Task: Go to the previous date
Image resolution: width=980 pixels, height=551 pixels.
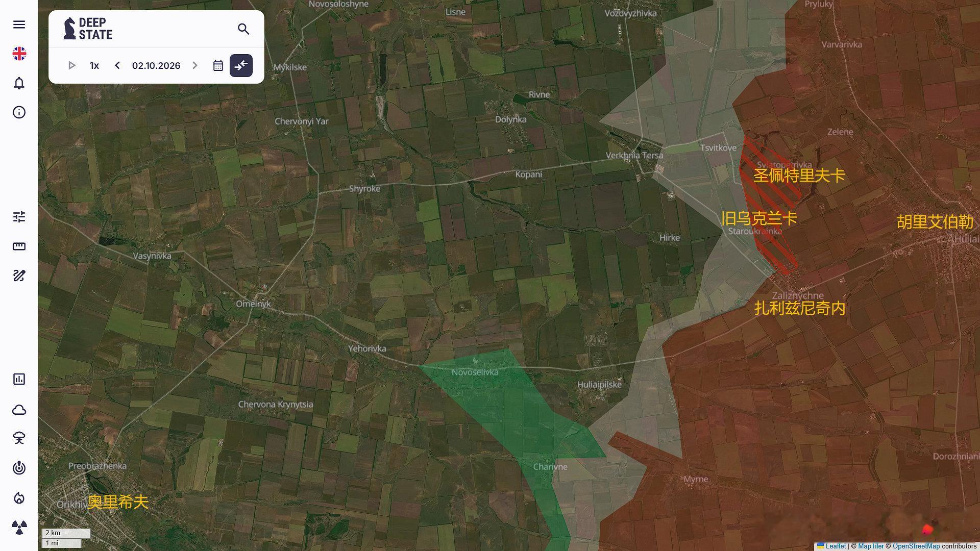Action: pyautogui.click(x=117, y=65)
